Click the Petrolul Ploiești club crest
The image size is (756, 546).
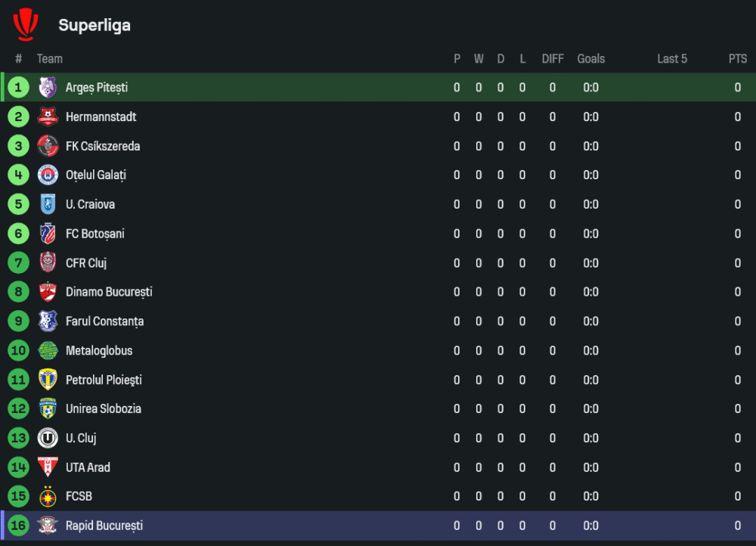point(48,380)
